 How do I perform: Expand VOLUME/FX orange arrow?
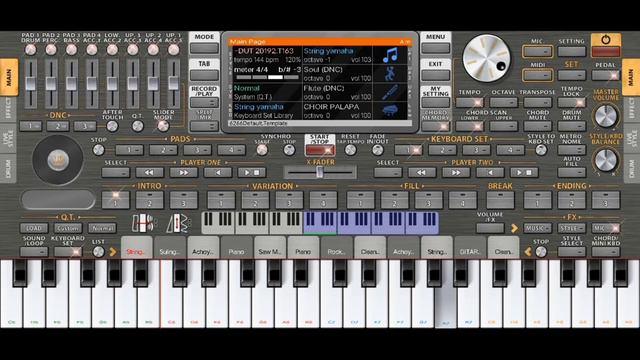point(514,229)
